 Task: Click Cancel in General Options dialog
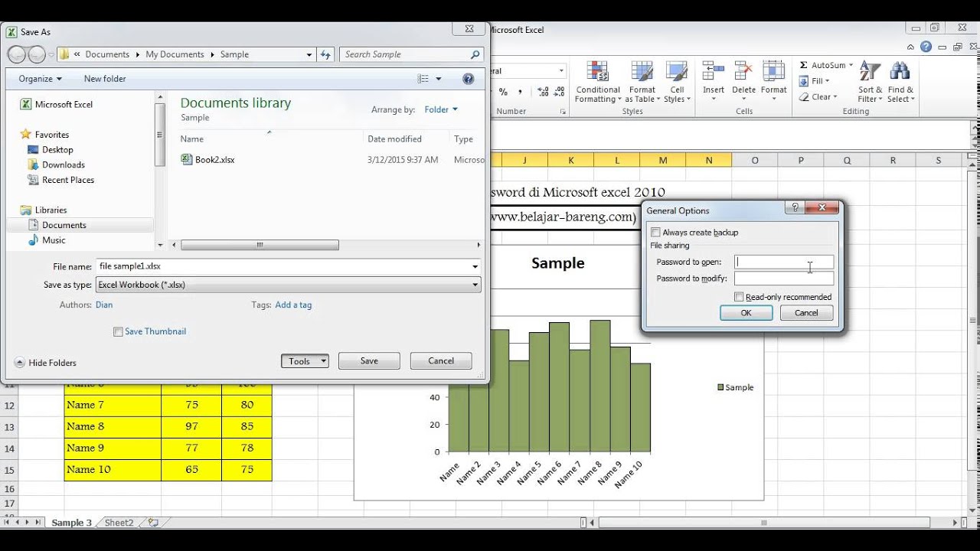coord(806,313)
